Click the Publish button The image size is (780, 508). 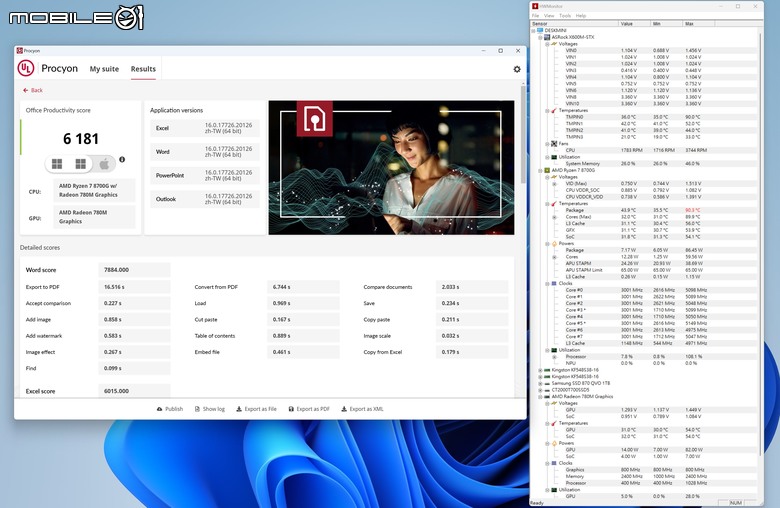[x=170, y=409]
